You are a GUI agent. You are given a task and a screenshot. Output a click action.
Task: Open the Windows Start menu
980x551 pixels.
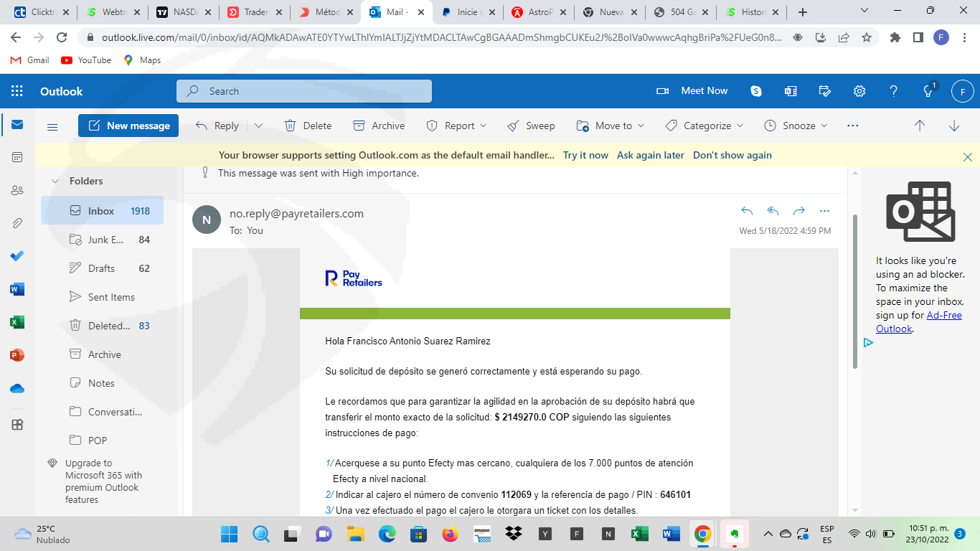click(229, 534)
